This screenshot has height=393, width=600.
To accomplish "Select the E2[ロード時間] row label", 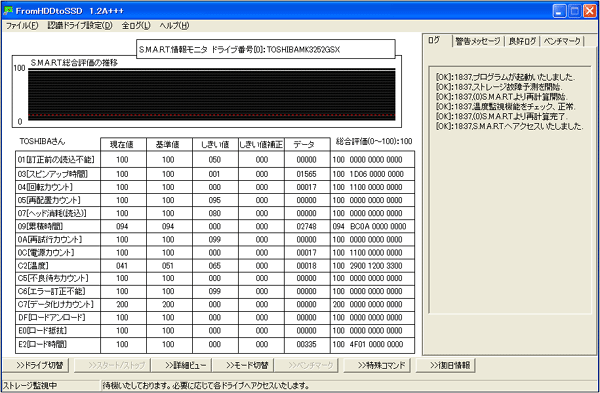I will (42, 344).
